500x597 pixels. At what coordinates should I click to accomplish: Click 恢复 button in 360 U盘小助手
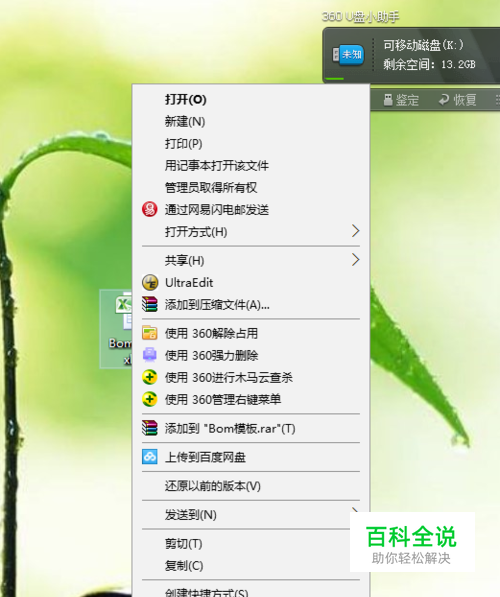point(458,100)
